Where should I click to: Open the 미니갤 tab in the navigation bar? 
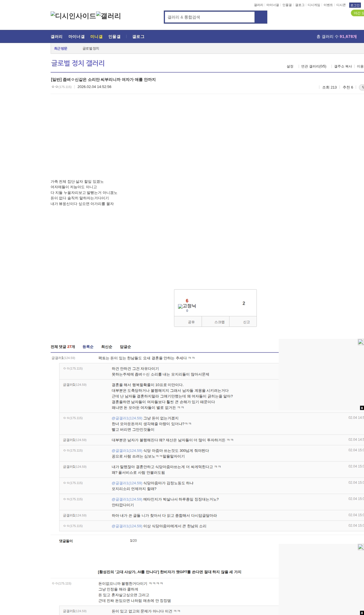(96, 37)
